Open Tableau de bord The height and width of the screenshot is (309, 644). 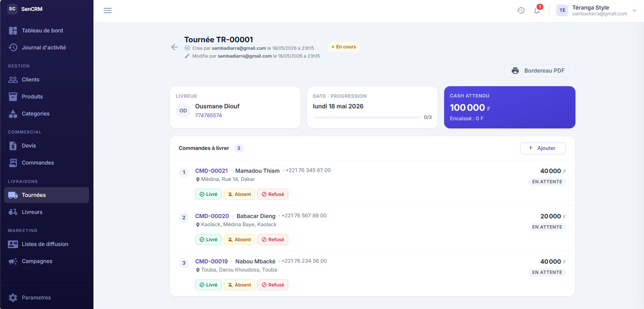pos(46,31)
